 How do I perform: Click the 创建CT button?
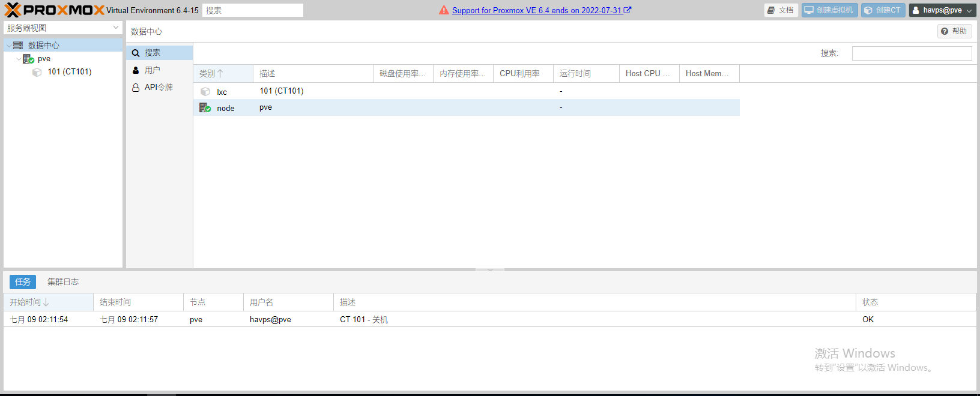tap(883, 10)
